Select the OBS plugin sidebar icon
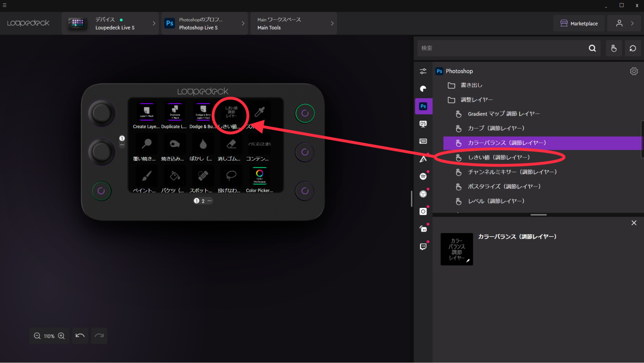Viewport: 644px width, 363px height. (x=423, y=194)
